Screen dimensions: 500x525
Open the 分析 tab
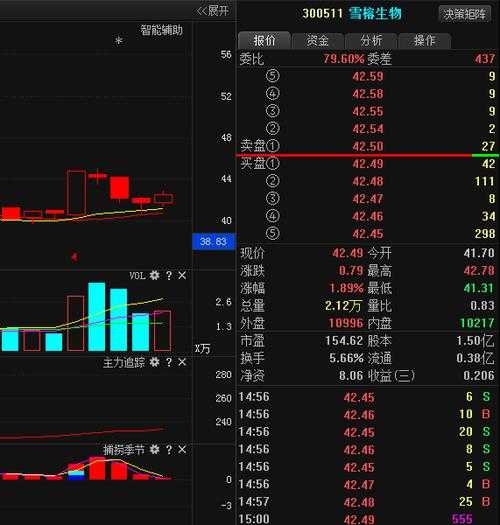tap(371, 41)
